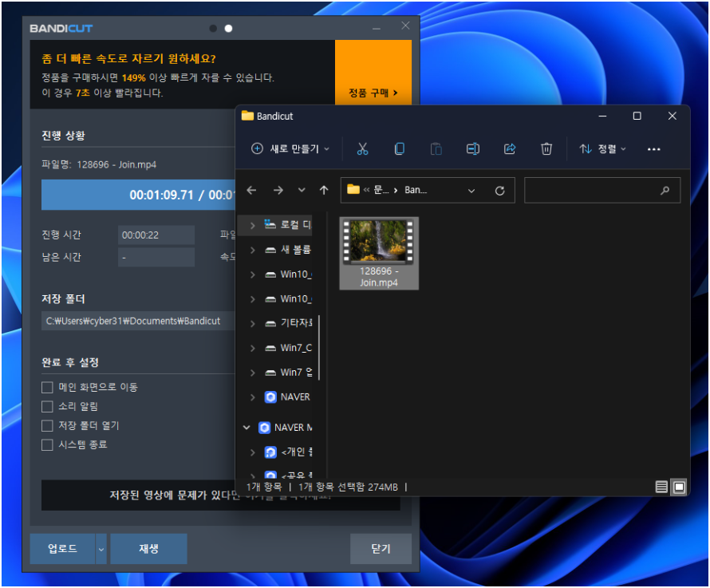The height and width of the screenshot is (588, 710).
Task: Expand the <개인 tree item
Action: coord(253,452)
